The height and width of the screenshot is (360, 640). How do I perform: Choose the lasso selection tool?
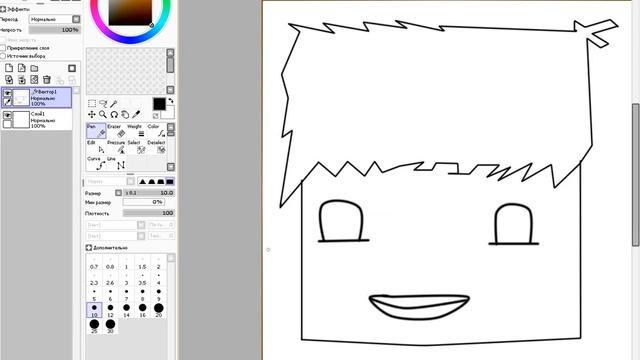tap(103, 104)
